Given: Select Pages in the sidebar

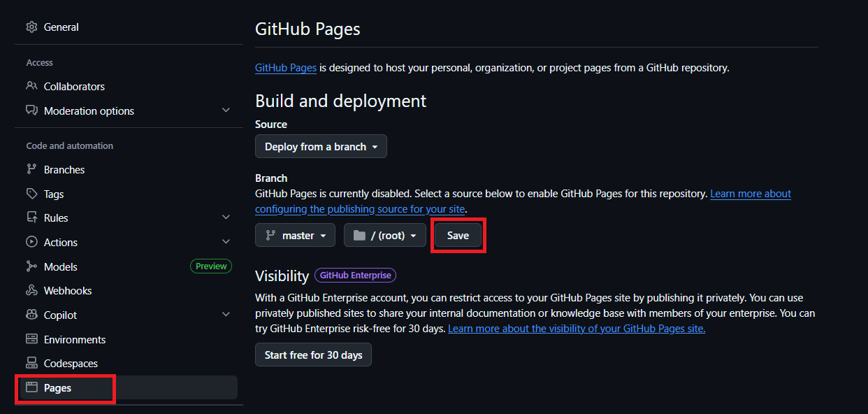Looking at the screenshot, I should (129, 387).
